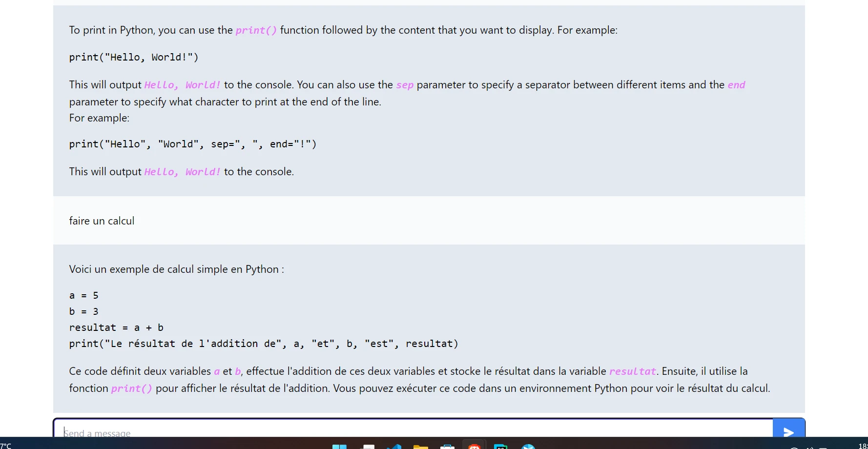This screenshot has height=449, width=868.
Task: Click the code line with sep and end parameters
Action: [193, 144]
